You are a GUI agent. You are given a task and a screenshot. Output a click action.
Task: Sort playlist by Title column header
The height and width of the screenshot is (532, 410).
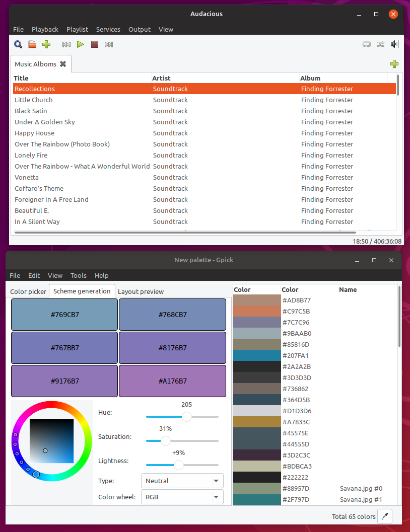tap(82, 78)
